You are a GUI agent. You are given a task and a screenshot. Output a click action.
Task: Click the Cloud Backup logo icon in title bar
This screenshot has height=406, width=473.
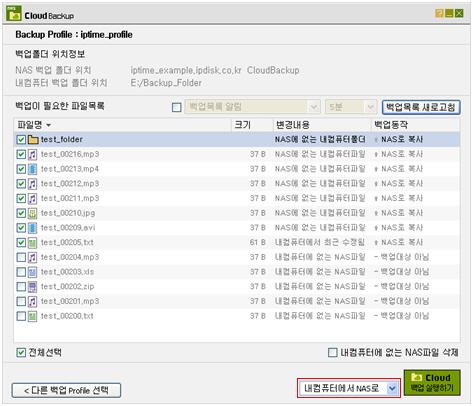point(14,13)
